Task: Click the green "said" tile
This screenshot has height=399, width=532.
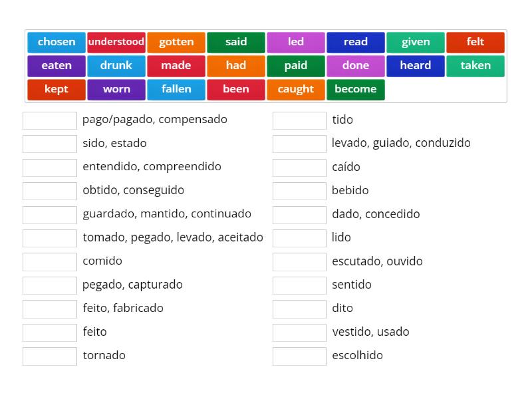Action: coord(235,42)
